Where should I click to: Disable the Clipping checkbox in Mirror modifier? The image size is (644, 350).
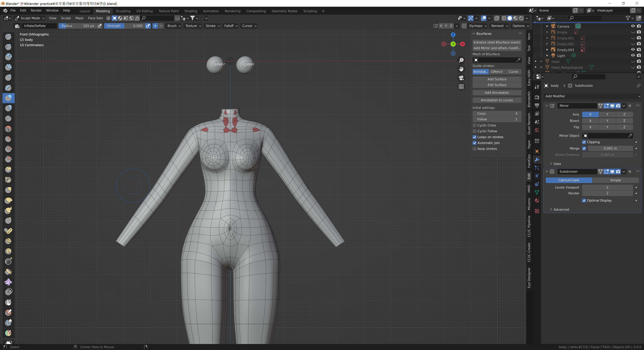584,142
